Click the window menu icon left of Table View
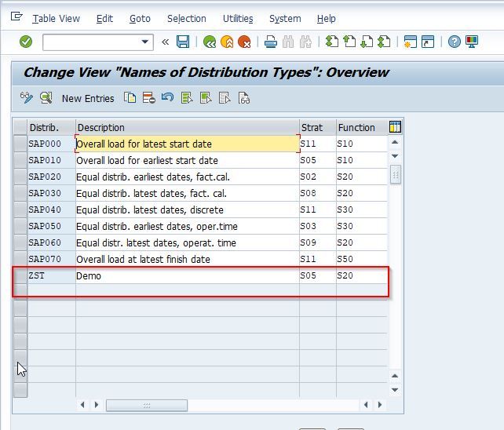 pyautogui.click(x=16, y=16)
